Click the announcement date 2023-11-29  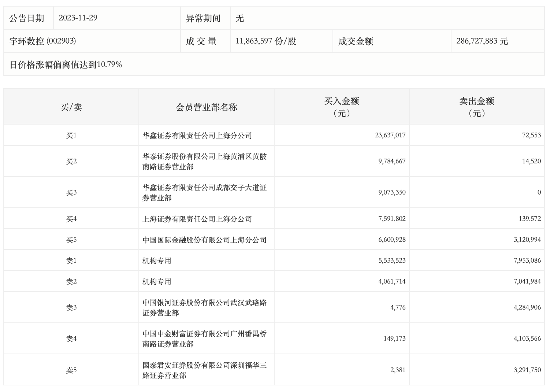click(x=78, y=18)
